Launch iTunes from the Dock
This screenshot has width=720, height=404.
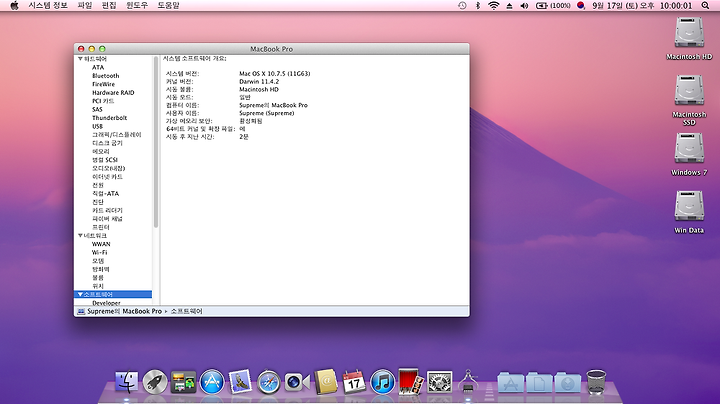(x=382, y=382)
